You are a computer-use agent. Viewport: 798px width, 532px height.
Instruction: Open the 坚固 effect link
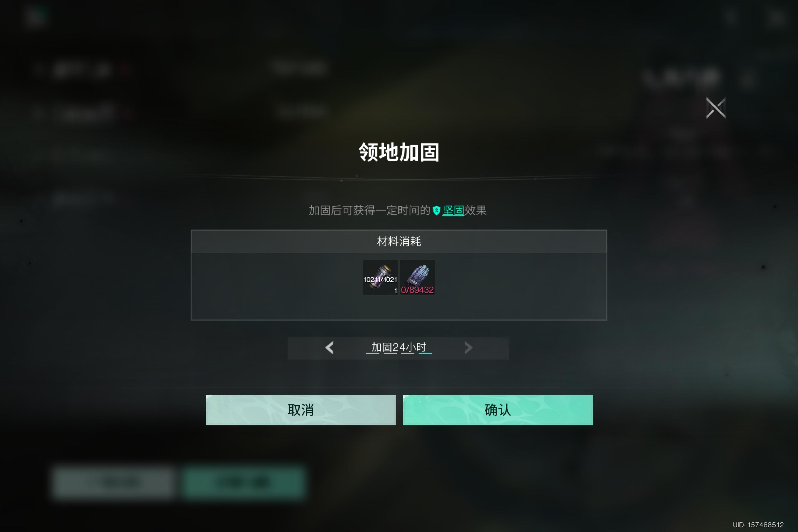click(453, 210)
